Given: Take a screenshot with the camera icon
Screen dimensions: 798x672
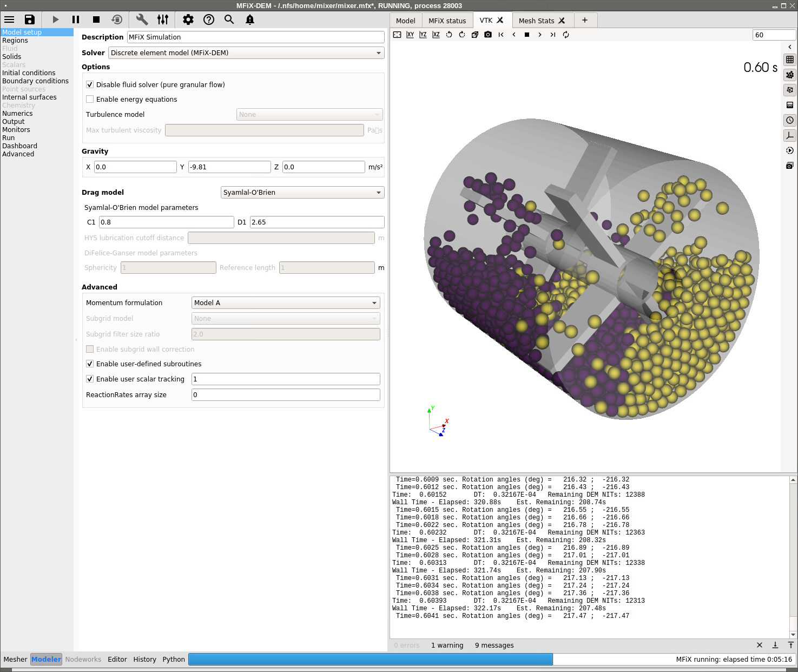Looking at the screenshot, I should 488,35.
